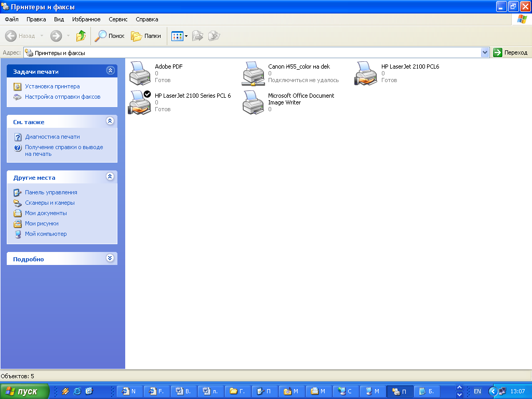Select the default HP LaserJet 2100 Series PCL 6 icon
The height and width of the screenshot is (399, 532).
(139, 102)
